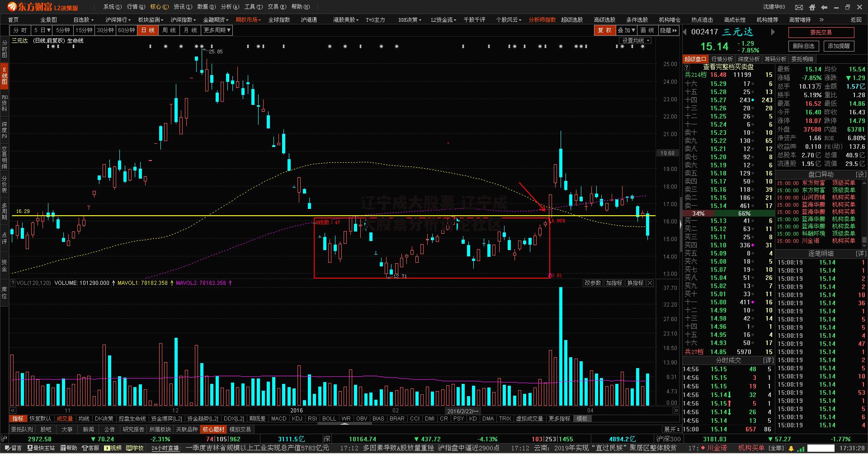Show next stock with right triangle arrow
Screen dimensions: 868x454
tap(773, 32)
